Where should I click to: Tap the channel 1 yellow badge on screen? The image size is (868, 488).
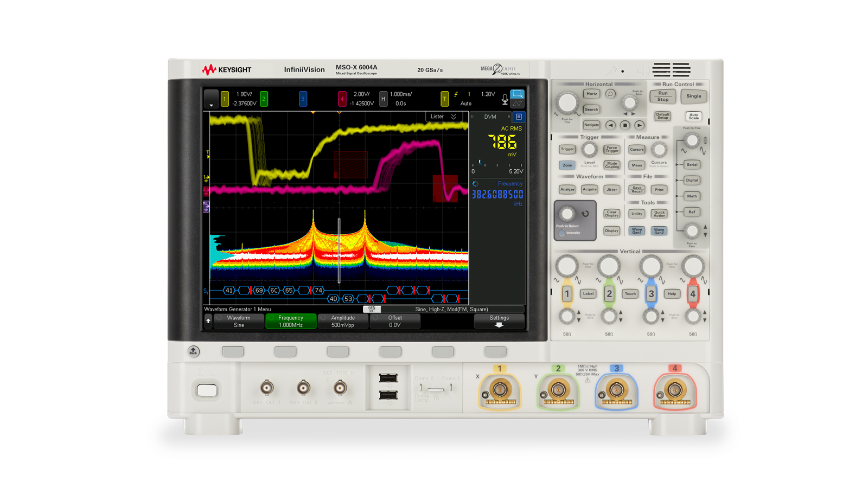tap(225, 99)
